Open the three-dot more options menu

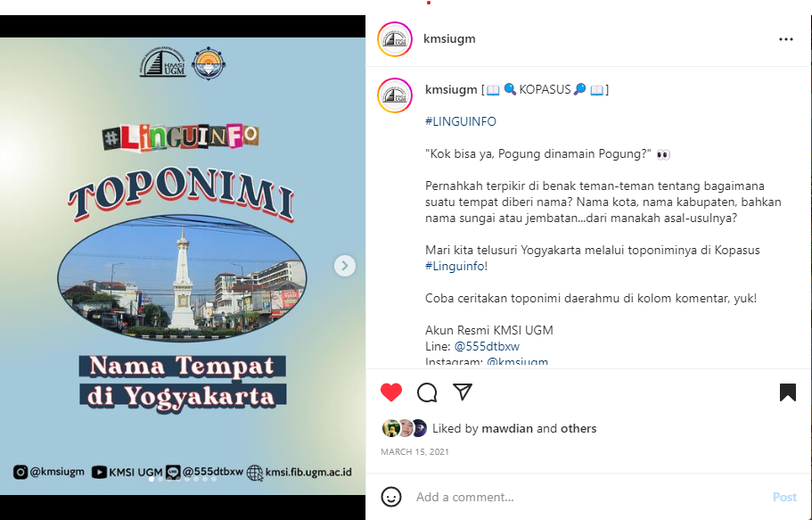pyautogui.click(x=785, y=39)
